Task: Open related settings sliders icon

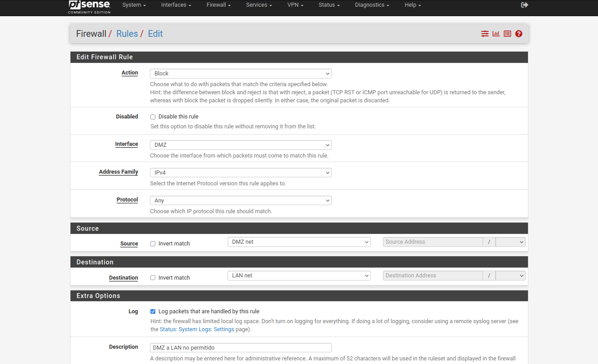Action: coord(485,34)
